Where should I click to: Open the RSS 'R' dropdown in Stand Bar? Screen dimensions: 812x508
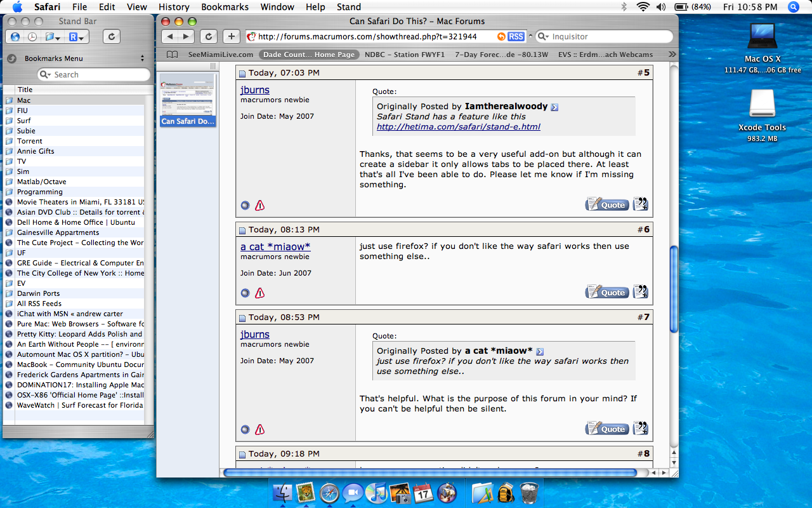click(76, 37)
